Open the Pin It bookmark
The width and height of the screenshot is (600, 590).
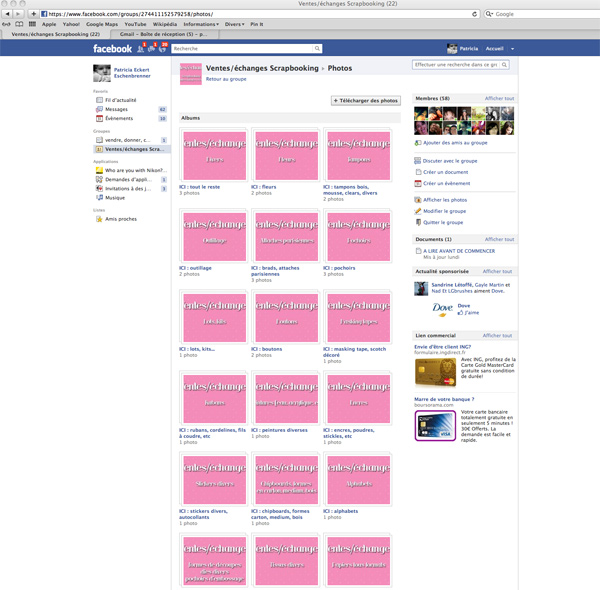(257, 24)
